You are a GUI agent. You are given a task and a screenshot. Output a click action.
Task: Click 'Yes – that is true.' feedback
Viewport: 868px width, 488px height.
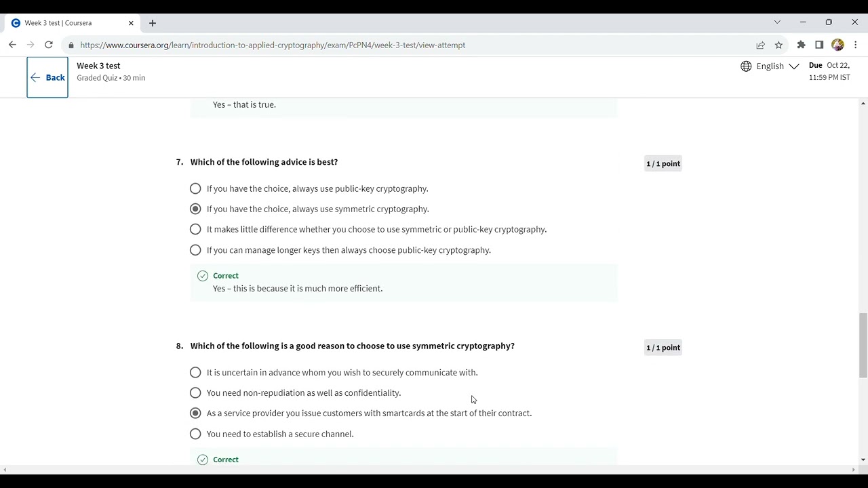point(244,105)
